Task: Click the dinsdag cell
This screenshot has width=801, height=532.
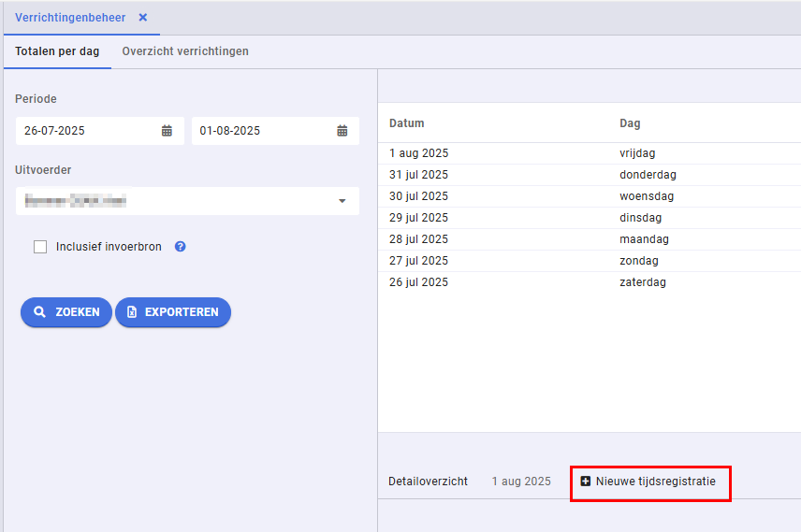Action: (641, 218)
